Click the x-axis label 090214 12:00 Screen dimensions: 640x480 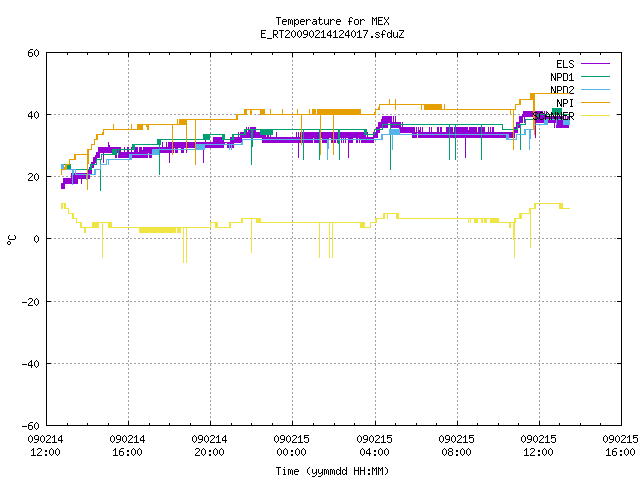(45, 446)
